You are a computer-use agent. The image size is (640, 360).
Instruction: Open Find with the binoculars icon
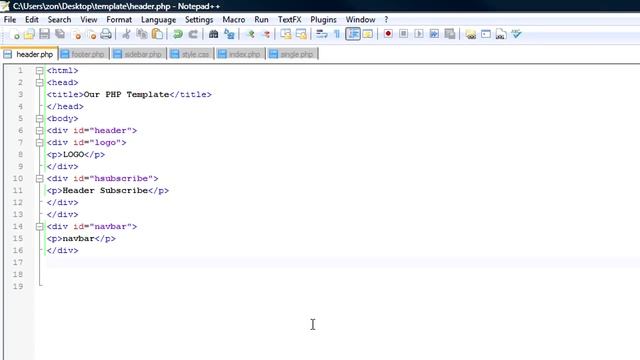coord(213,34)
